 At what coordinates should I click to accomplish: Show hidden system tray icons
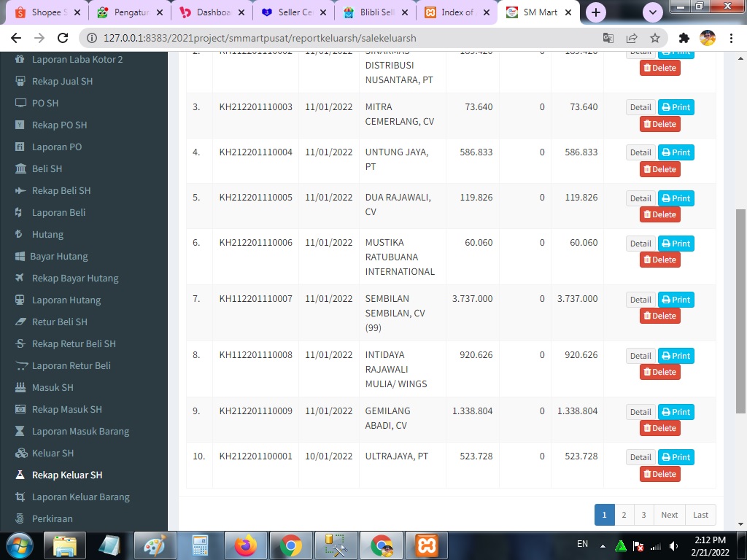(x=603, y=545)
